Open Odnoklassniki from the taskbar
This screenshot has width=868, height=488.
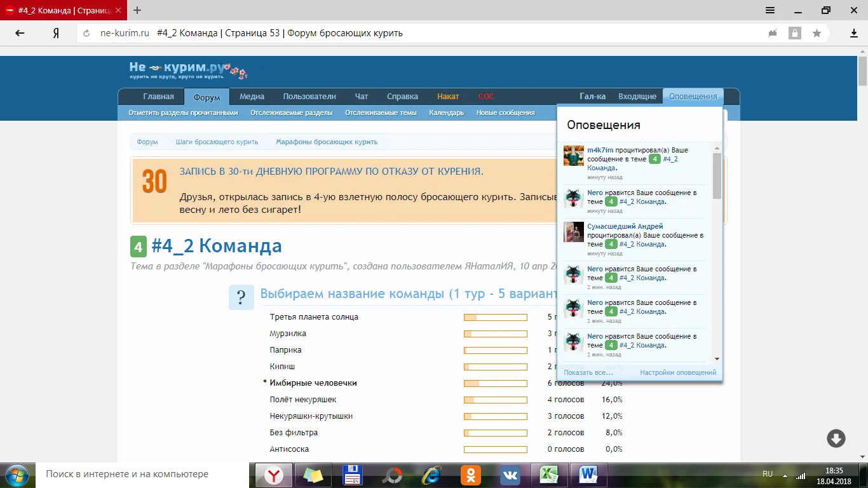click(471, 475)
